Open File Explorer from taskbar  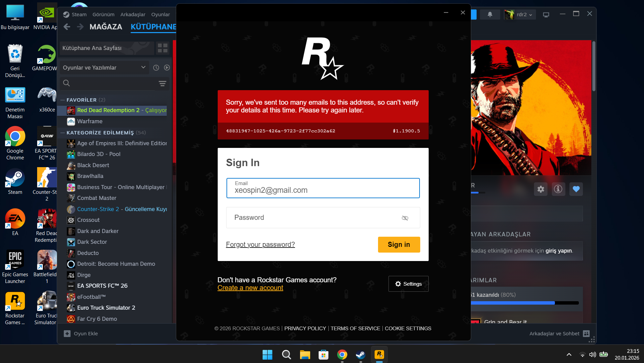tap(305, 355)
